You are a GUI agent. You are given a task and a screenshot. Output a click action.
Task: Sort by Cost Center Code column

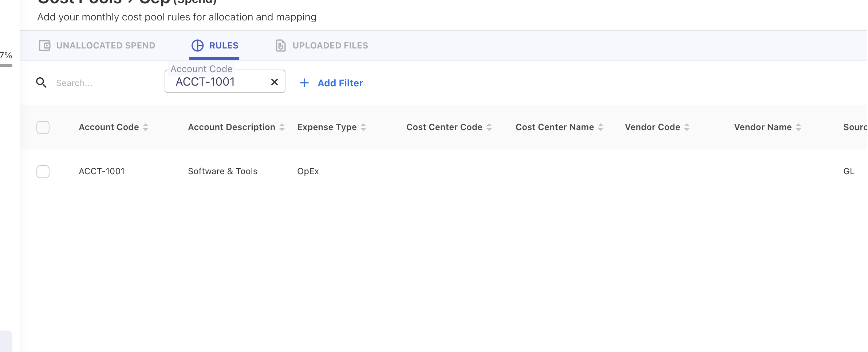point(444,127)
